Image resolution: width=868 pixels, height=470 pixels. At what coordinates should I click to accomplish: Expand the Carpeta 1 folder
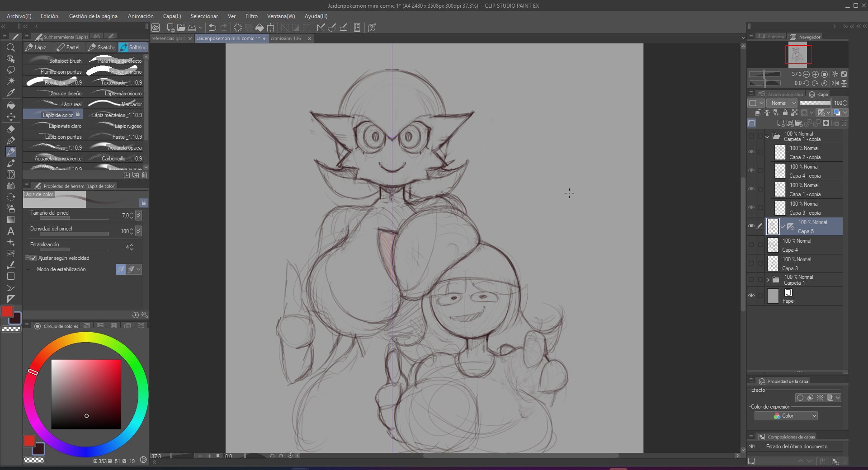tap(768, 280)
